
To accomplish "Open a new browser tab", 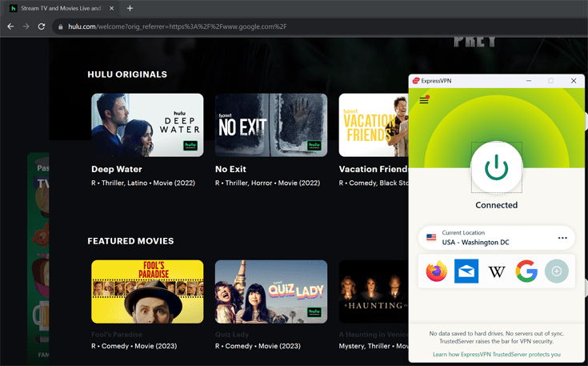I will click(130, 8).
